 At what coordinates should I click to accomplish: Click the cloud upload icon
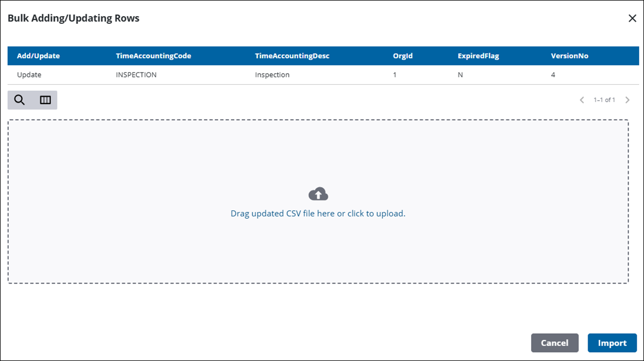click(318, 194)
